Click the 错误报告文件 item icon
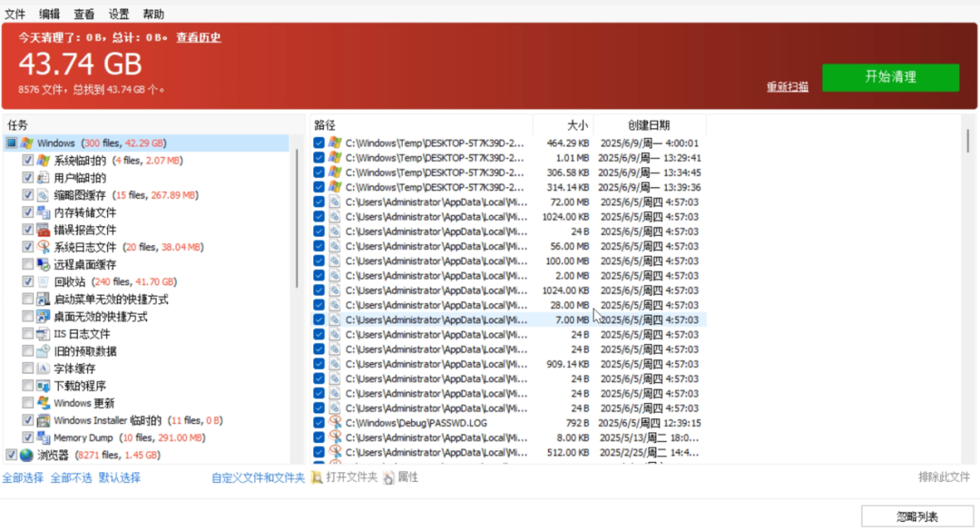 point(44,231)
